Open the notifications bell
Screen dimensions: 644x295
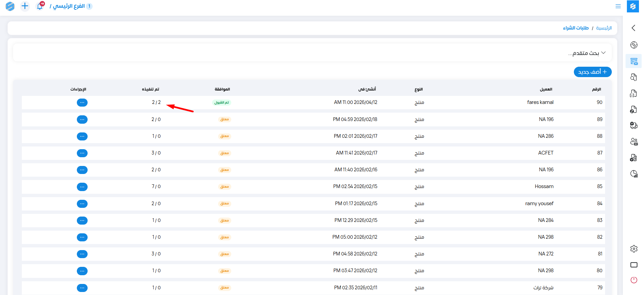coord(40,6)
